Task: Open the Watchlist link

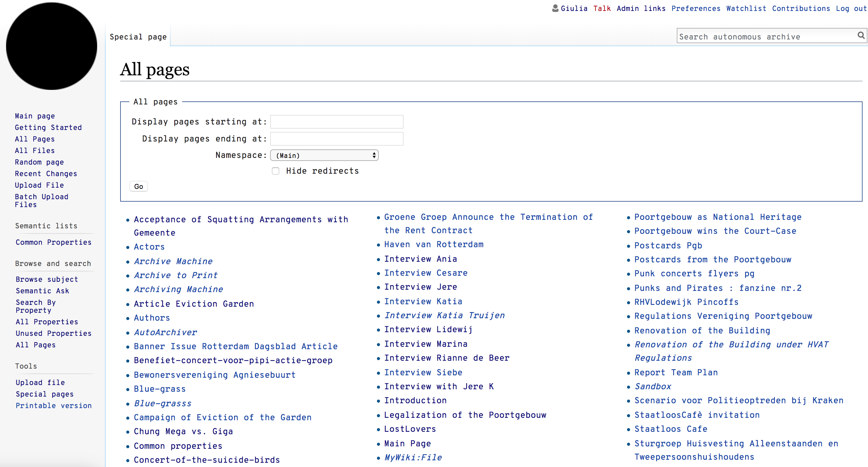Action: pos(746,9)
